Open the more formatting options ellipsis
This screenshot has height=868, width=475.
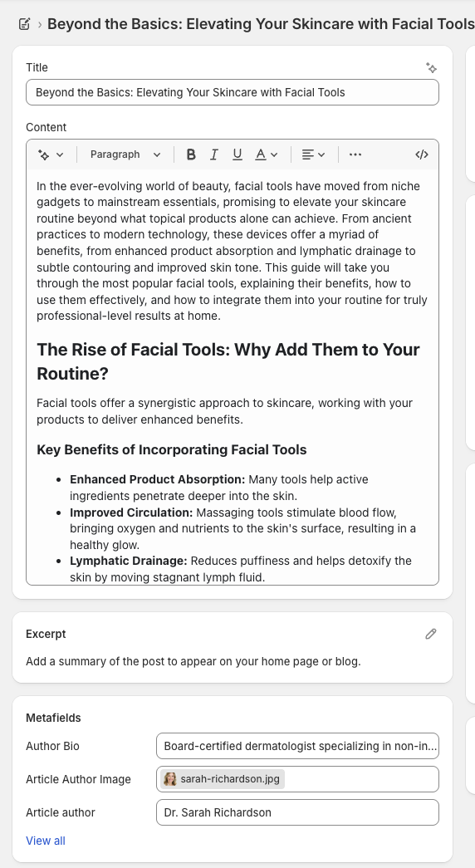(355, 154)
